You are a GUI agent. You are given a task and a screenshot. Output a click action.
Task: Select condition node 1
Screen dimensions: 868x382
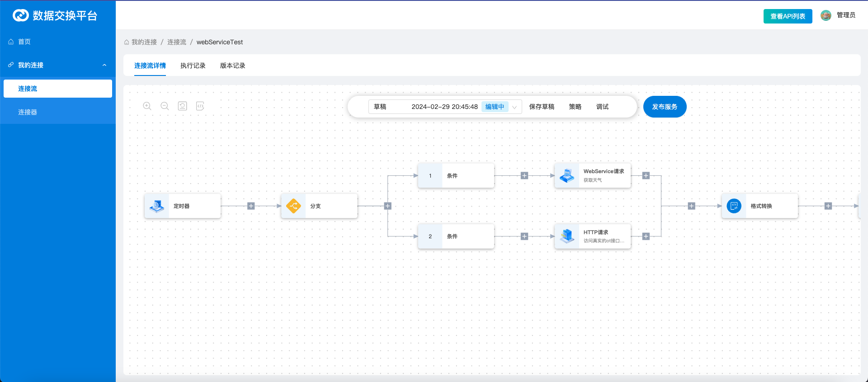click(x=456, y=176)
